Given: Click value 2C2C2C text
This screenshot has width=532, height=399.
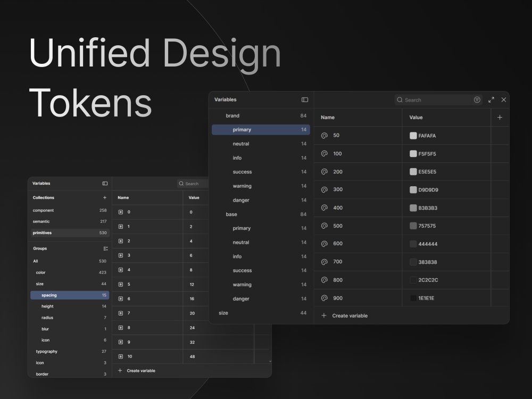Looking at the screenshot, I should (428, 280).
